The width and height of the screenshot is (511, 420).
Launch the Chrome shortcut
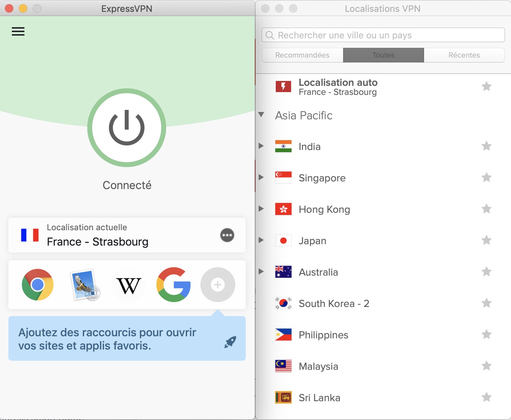coord(38,285)
